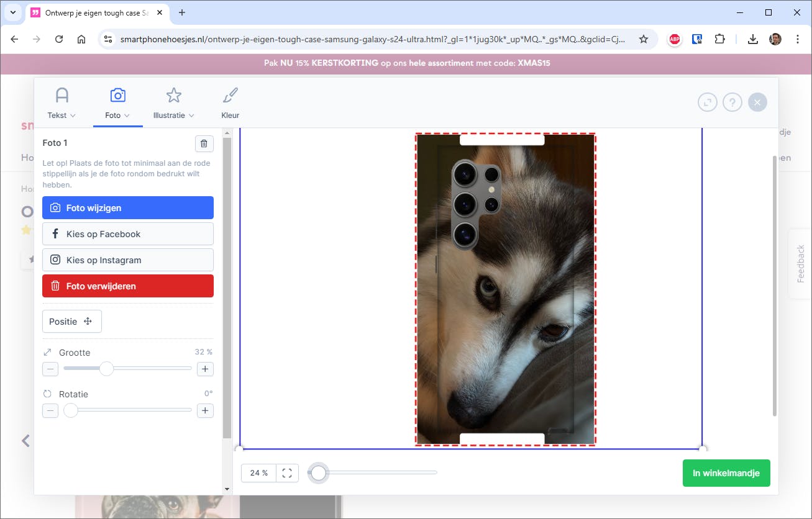Click the canvas vertical scrollbar
Screen dimensions: 812x519
click(774, 286)
